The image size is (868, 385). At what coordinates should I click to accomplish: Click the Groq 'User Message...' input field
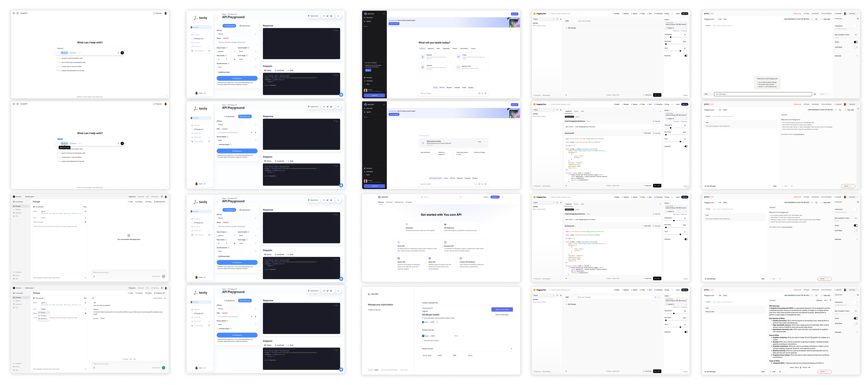(762, 94)
